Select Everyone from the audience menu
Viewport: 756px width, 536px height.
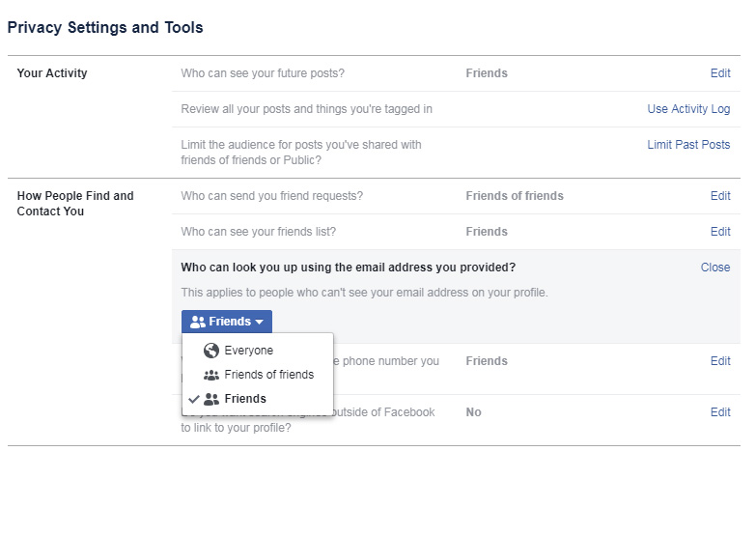(248, 351)
